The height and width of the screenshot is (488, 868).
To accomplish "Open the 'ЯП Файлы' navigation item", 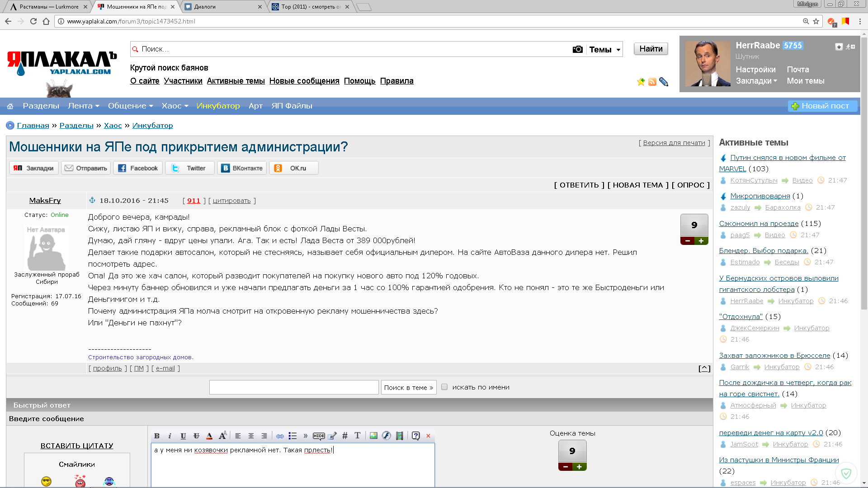I will pos(292,106).
